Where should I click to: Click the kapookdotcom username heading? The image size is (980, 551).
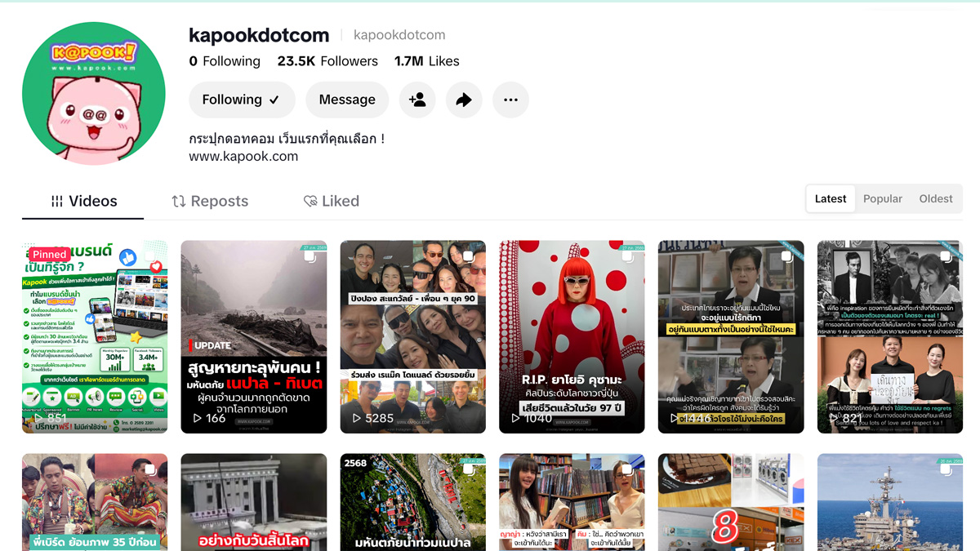[x=259, y=35]
